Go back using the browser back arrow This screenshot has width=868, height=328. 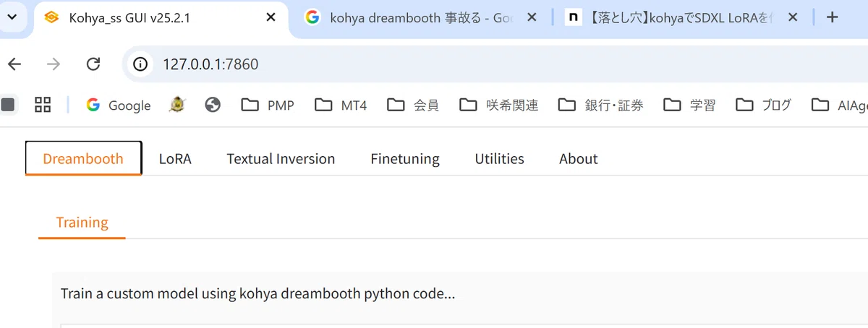pos(14,64)
